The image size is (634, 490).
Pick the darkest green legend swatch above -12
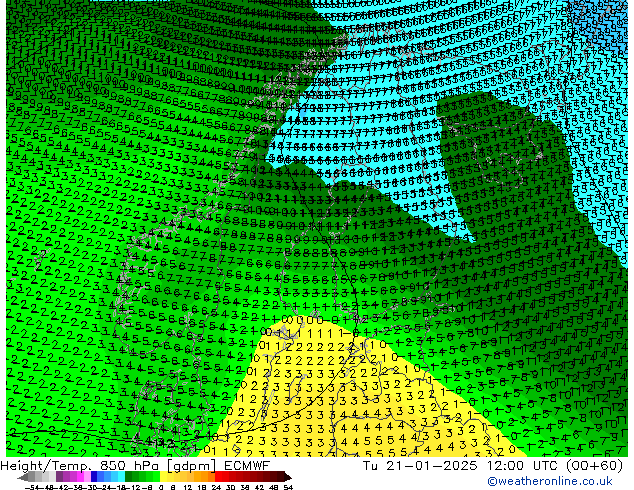(128, 477)
